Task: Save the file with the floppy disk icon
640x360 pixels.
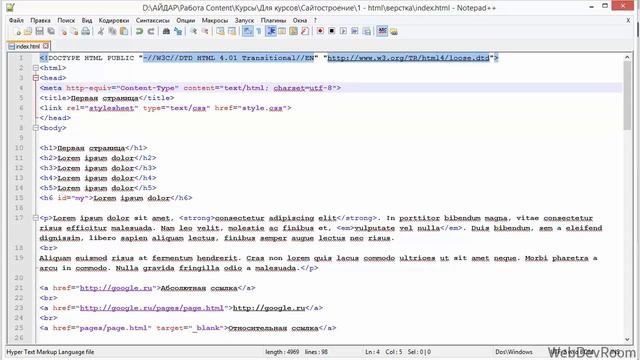Action: pyautogui.click(x=39, y=31)
